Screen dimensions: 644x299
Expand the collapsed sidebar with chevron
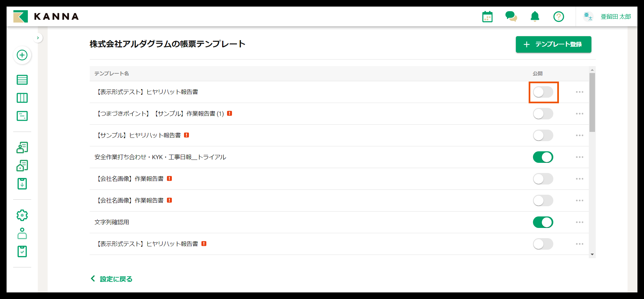click(x=38, y=38)
